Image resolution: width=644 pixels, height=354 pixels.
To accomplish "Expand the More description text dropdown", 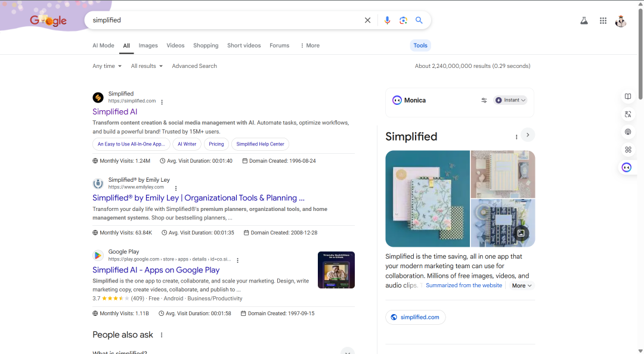I will pos(522,285).
